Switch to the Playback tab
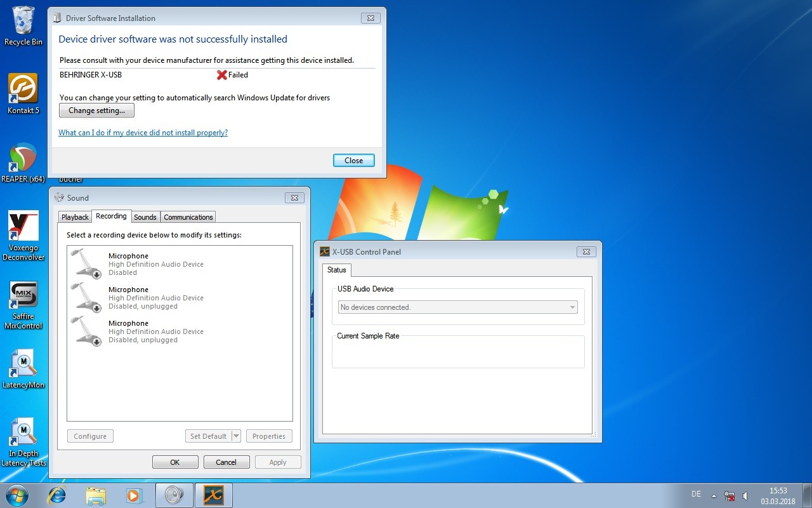The image size is (812, 508). point(75,217)
